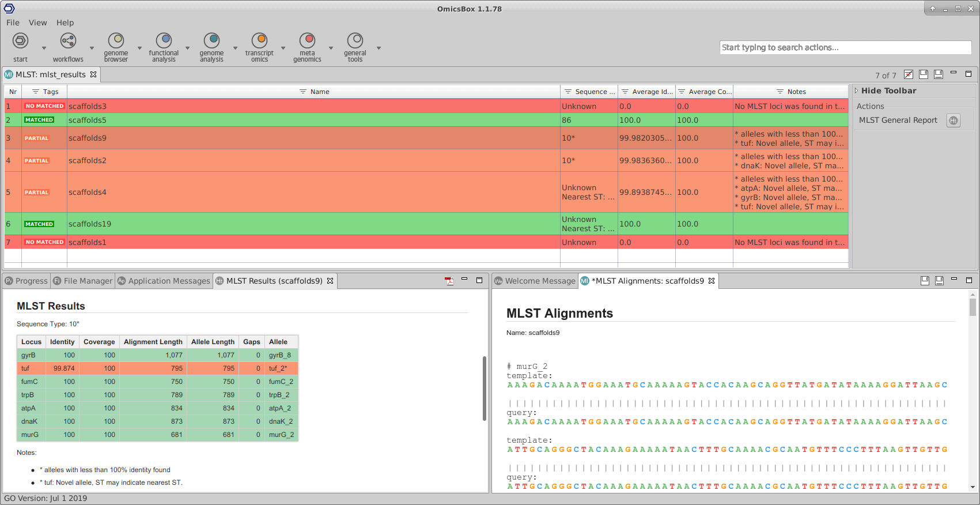Expand the genome browser dropdown arrow
Viewport: 980px width, 505px height.
coord(139,48)
